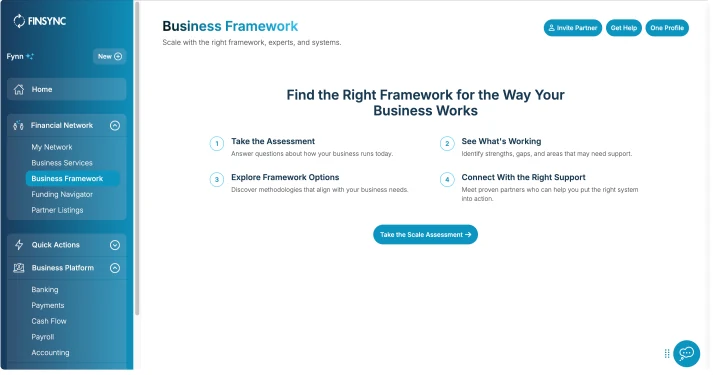The height and width of the screenshot is (375, 713).
Task: Click the Quick Actions lightning icon
Action: (19, 245)
